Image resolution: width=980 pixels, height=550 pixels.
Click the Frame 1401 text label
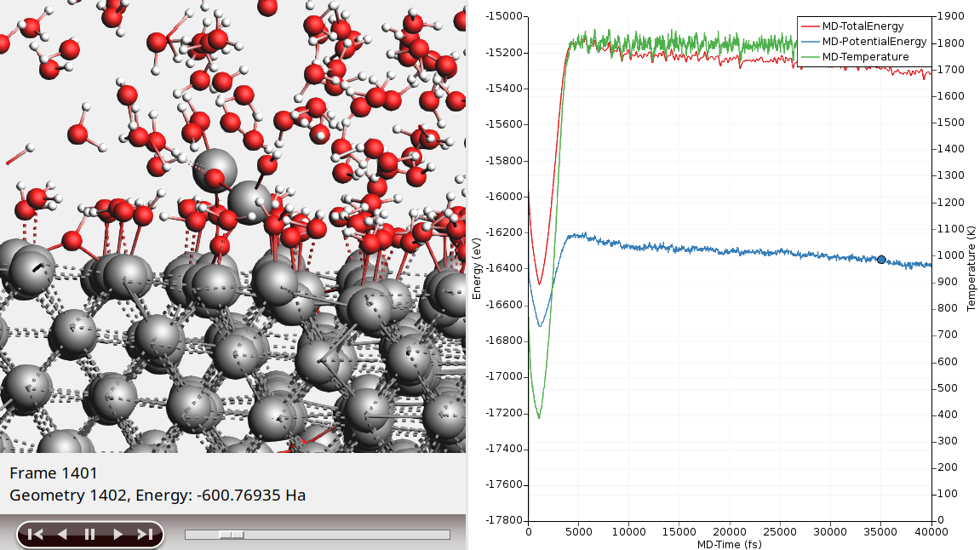point(54,473)
